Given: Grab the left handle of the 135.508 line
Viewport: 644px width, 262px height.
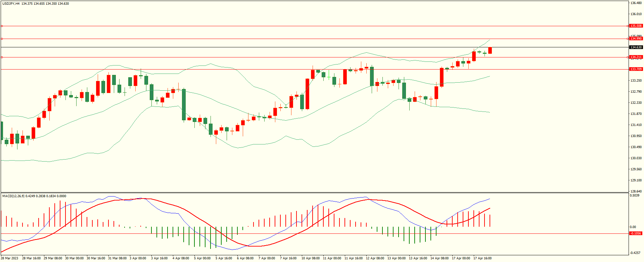Looking at the screenshot, I should [x=2, y=26].
